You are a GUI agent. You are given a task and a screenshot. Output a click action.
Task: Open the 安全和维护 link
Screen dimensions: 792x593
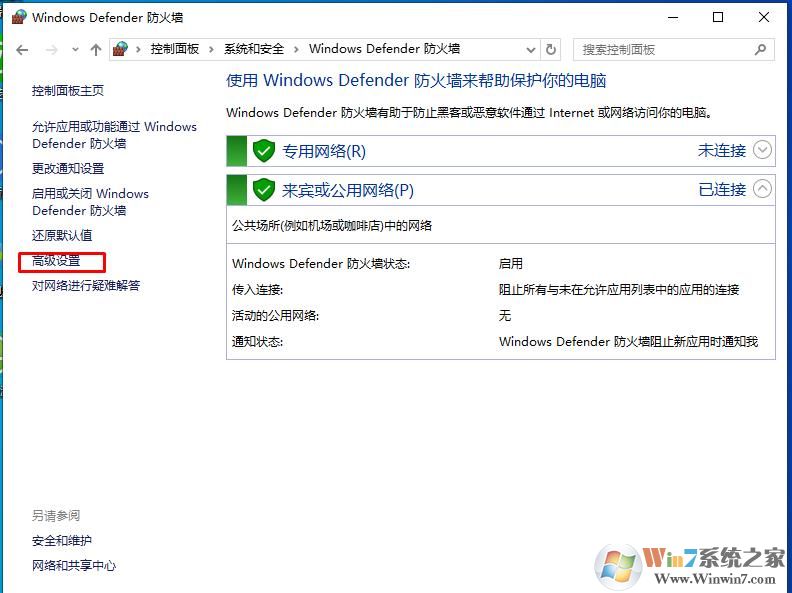62,540
